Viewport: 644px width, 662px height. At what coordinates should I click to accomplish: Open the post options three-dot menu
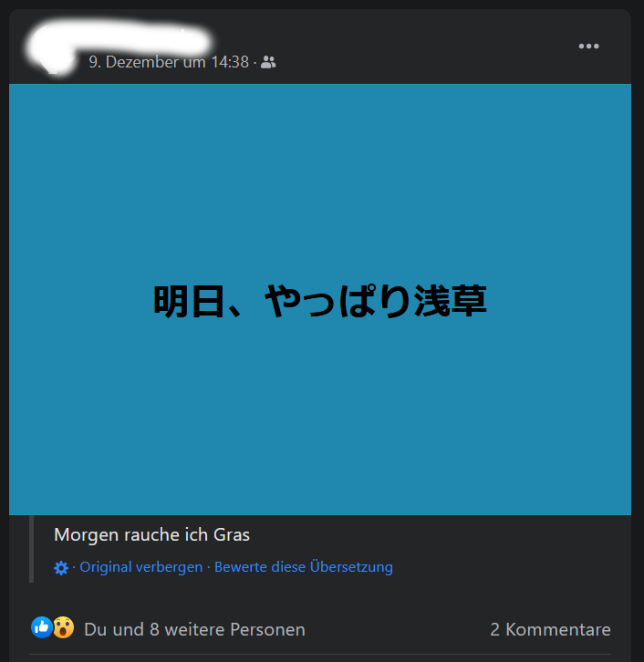pos(588,46)
